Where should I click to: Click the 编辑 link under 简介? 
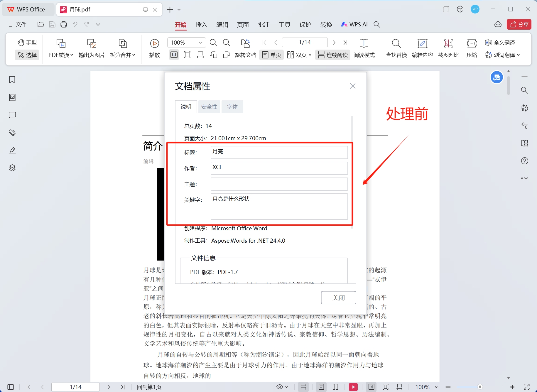coord(148,162)
